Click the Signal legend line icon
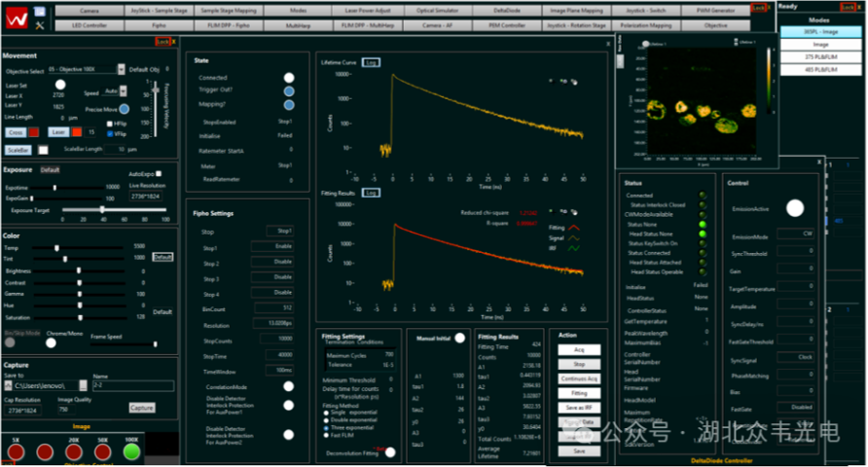The width and height of the screenshot is (868, 467). pyautogui.click(x=573, y=238)
